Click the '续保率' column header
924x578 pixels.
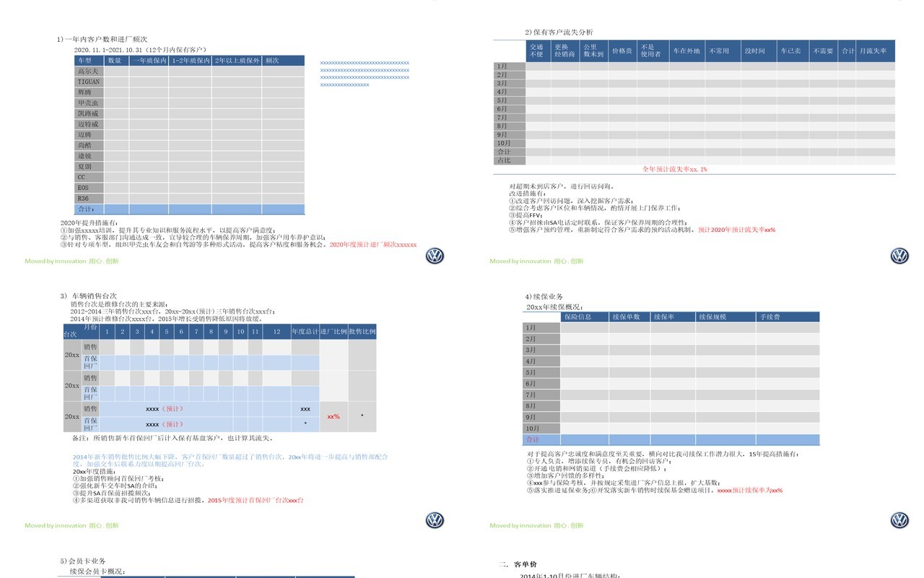click(674, 316)
